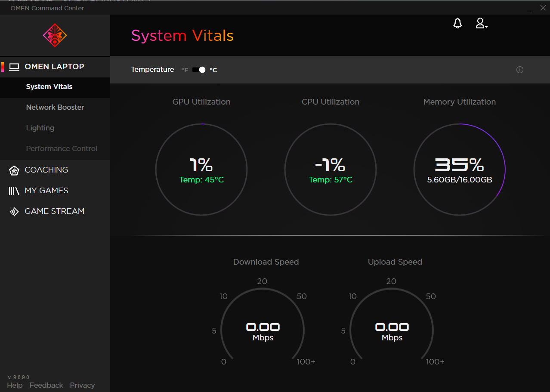Click the Game Stream icon
This screenshot has height=392, width=550.
(14, 211)
